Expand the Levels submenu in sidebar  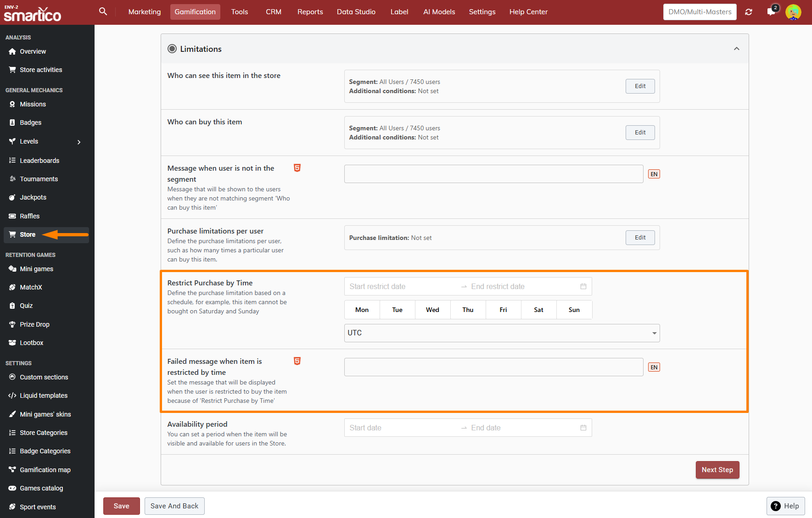pos(79,142)
